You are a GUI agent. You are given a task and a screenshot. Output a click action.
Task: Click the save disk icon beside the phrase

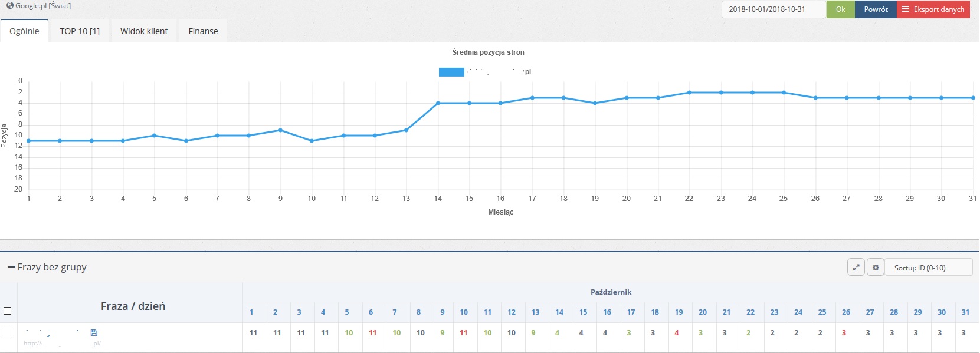click(94, 333)
